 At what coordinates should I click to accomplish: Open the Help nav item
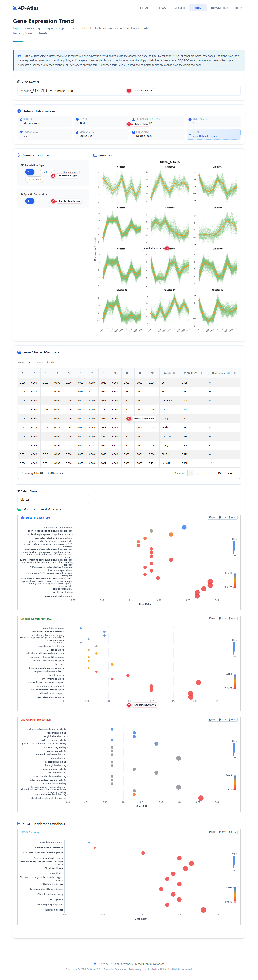click(238, 8)
